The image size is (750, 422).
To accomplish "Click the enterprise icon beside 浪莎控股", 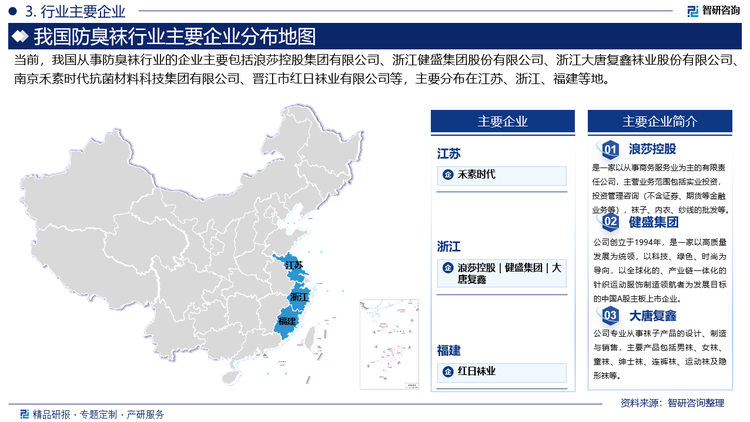I will click(448, 268).
